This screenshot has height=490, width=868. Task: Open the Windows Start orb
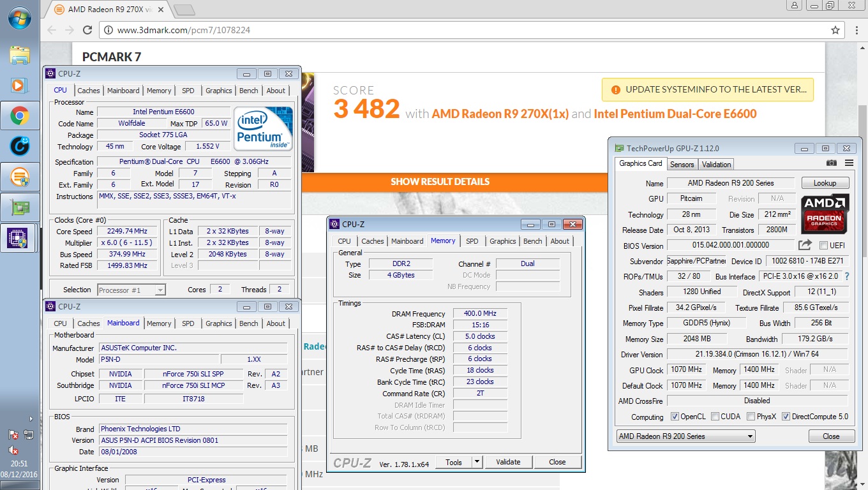(x=19, y=18)
